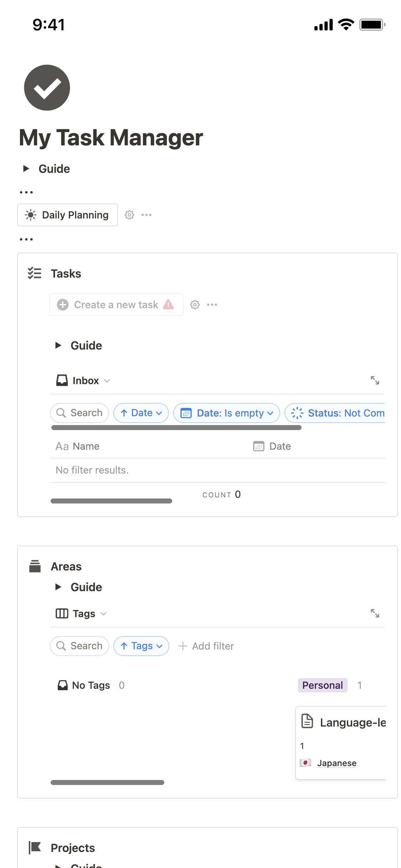Open the Japanese link on the card
This screenshot has width=401, height=868.
coord(336,763)
